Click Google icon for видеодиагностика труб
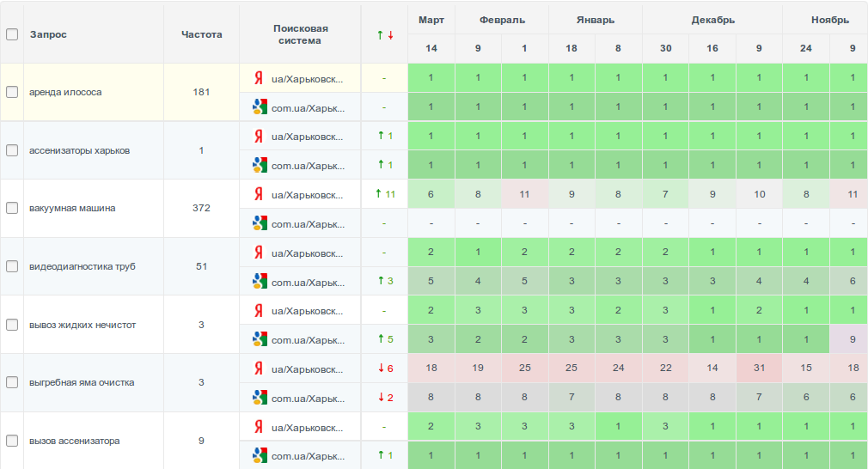The height and width of the screenshot is (469, 868). coord(257,281)
